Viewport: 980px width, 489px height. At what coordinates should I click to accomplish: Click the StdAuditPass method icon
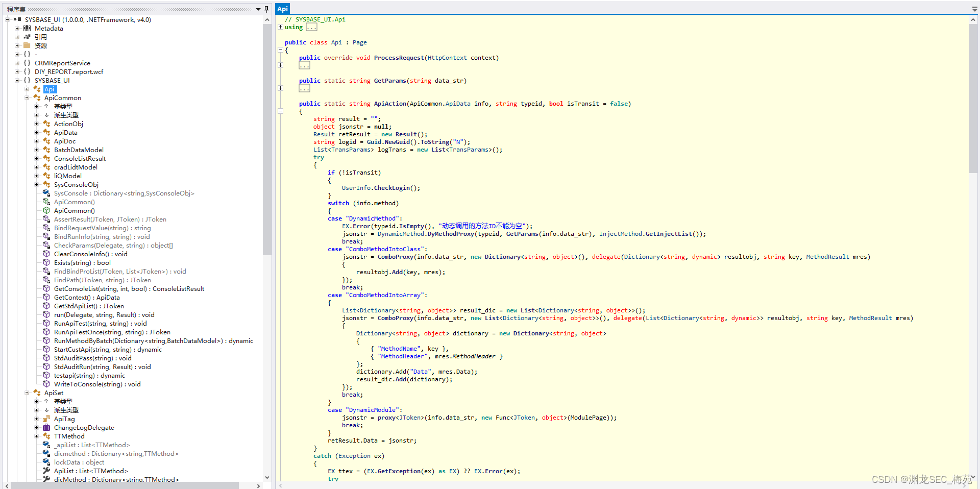tap(46, 358)
